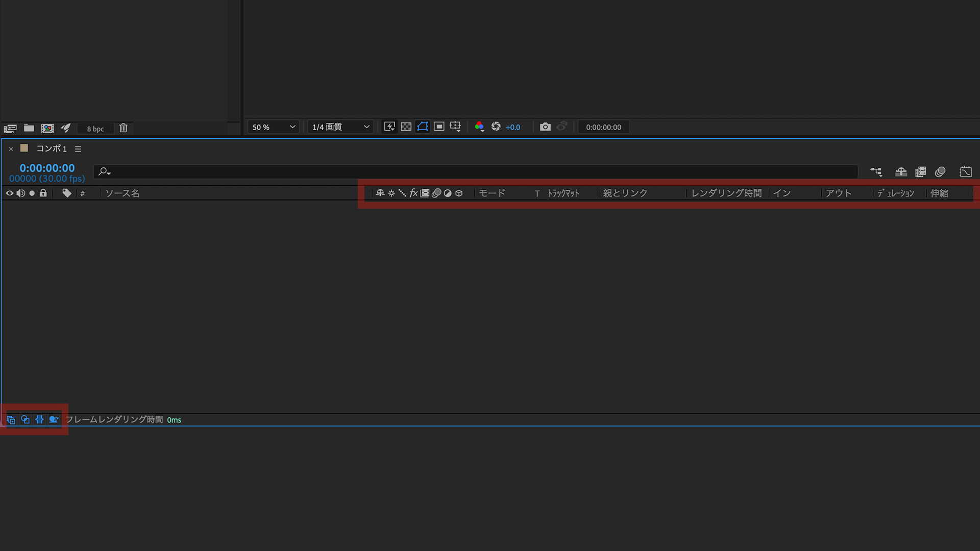
Task: Click the 8 bpc color depth button
Action: point(95,129)
